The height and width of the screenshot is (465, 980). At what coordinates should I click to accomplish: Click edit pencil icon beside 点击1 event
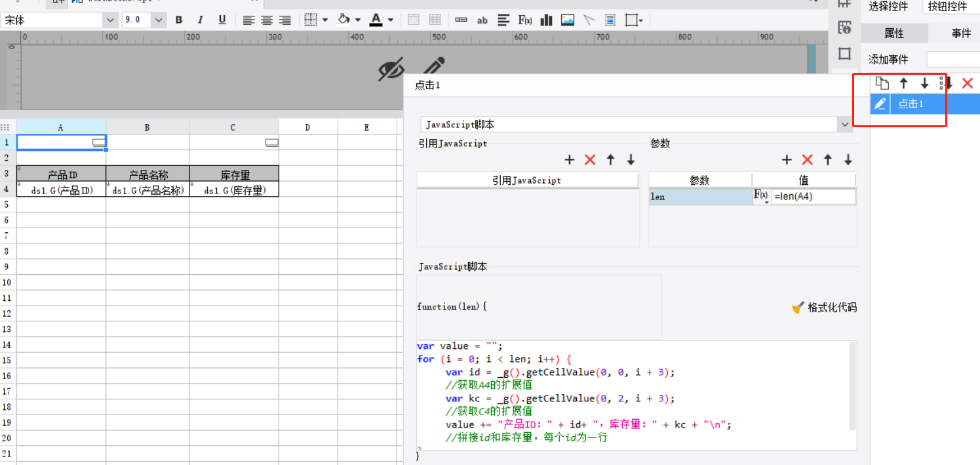[x=880, y=104]
